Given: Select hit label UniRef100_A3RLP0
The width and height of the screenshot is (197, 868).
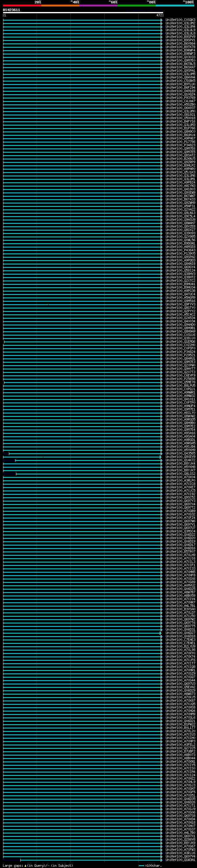Looking at the screenshot, I should coord(180,481).
